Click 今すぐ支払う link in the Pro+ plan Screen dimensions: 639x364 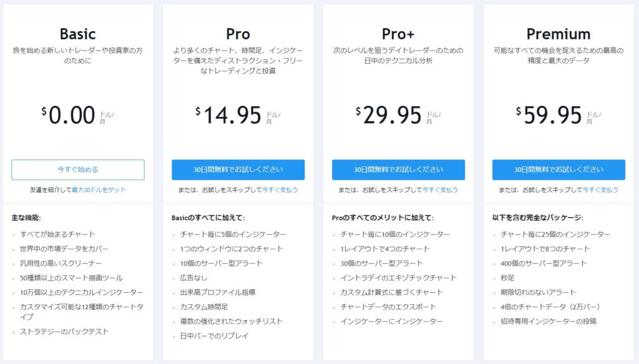(440, 189)
